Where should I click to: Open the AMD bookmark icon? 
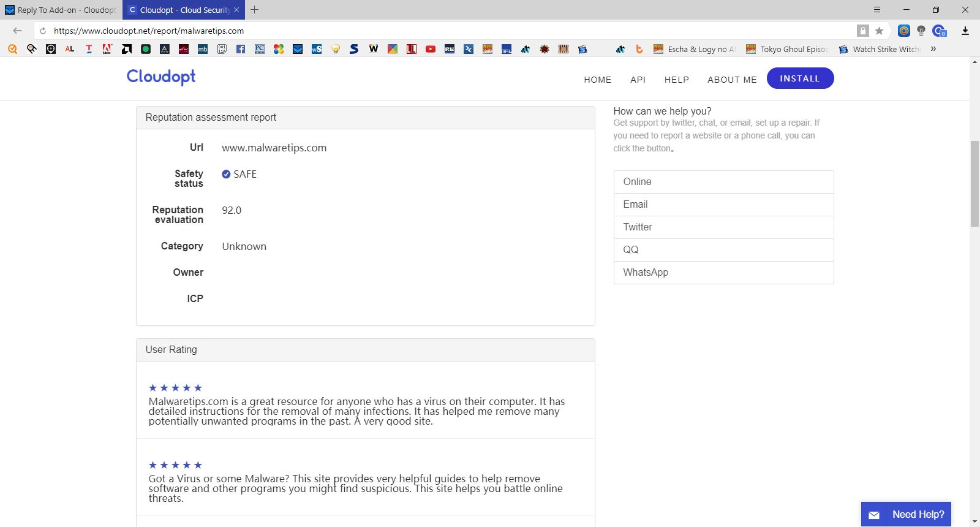coord(127,49)
